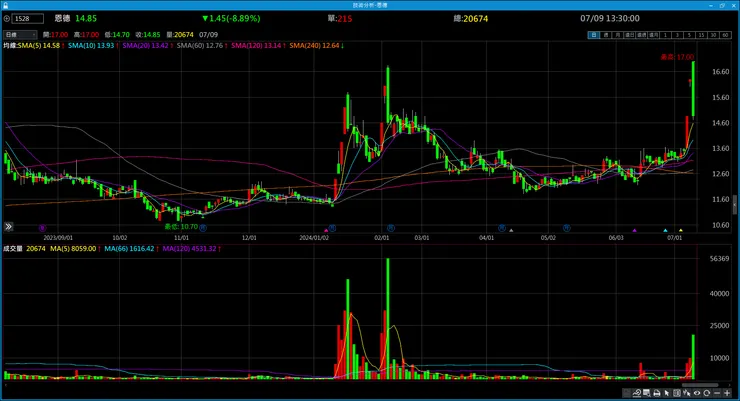The width and height of the screenshot is (740, 401).
Task: Click the blue circle event marker after 05/02
Action: pos(567,228)
